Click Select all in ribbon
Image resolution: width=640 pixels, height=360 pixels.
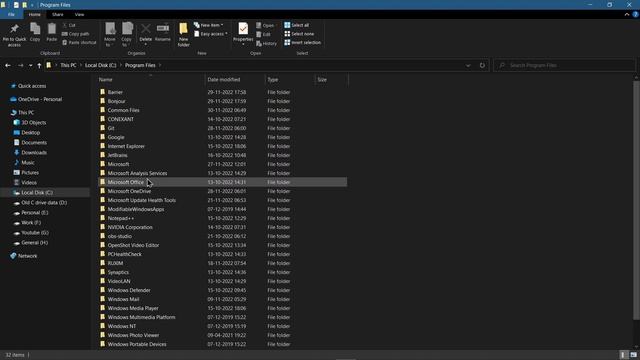[296, 25]
